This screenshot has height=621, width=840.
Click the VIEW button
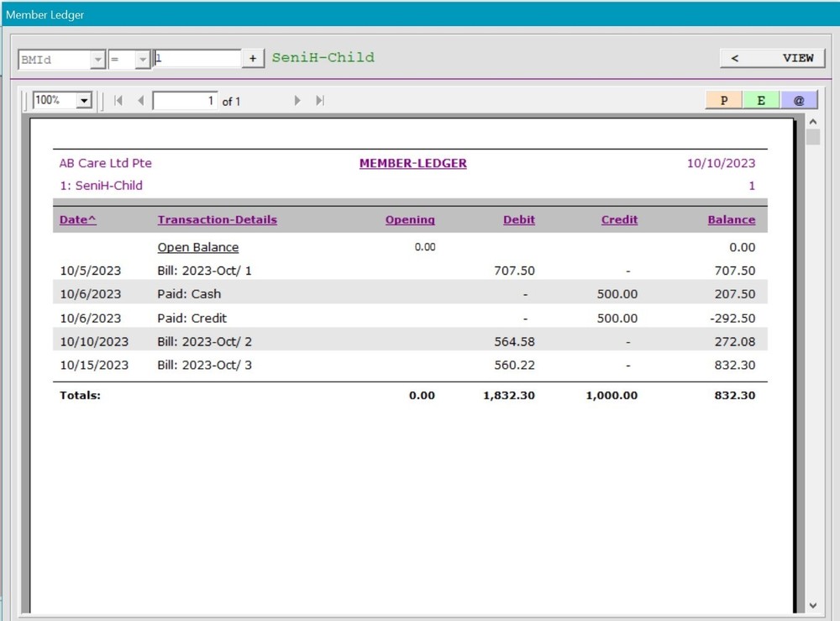click(772, 58)
